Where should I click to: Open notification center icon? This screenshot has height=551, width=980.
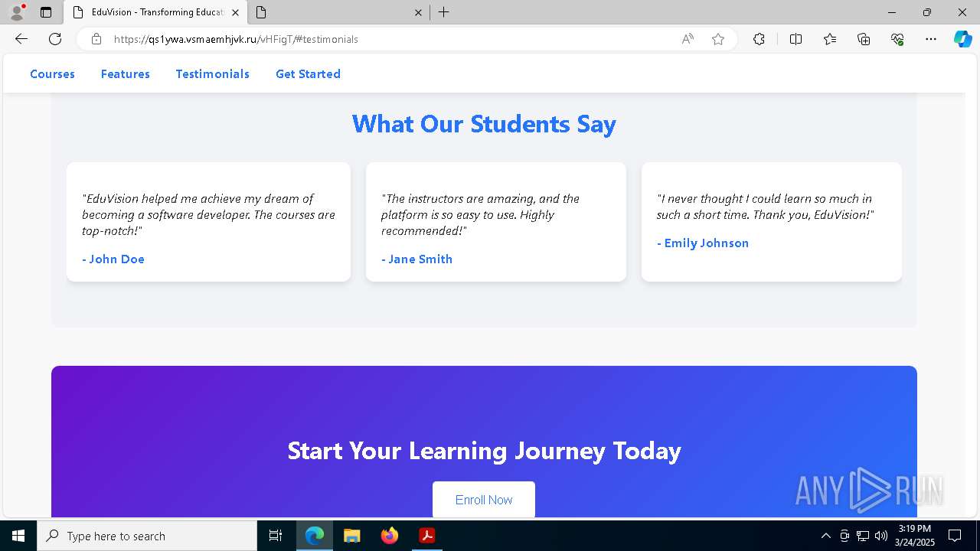coord(955,536)
